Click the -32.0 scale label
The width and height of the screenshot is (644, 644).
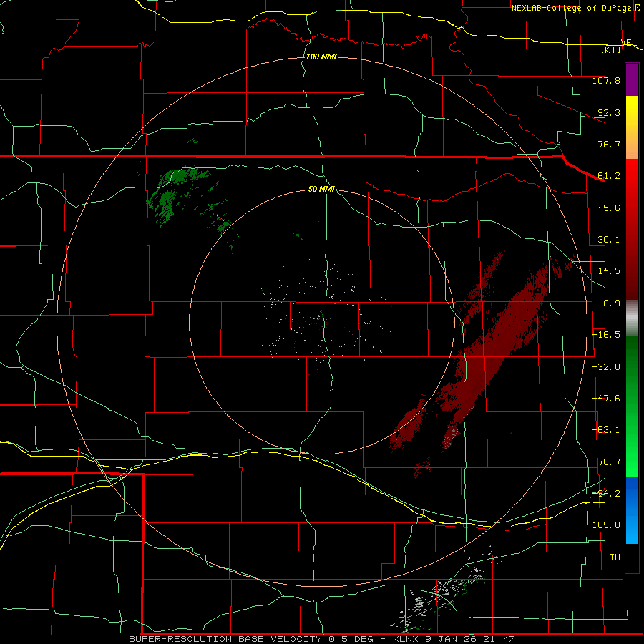click(x=607, y=367)
